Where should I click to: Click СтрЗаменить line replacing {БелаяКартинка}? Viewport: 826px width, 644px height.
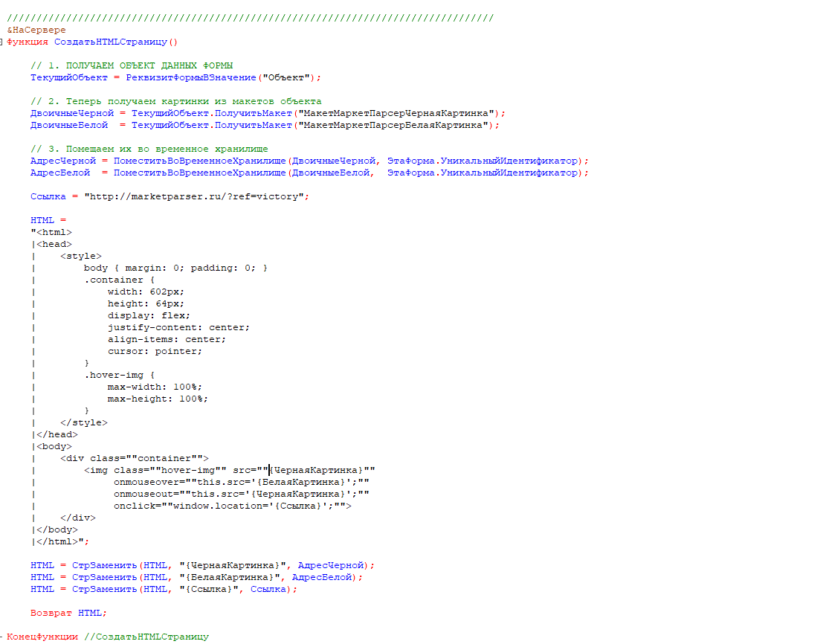196,577
